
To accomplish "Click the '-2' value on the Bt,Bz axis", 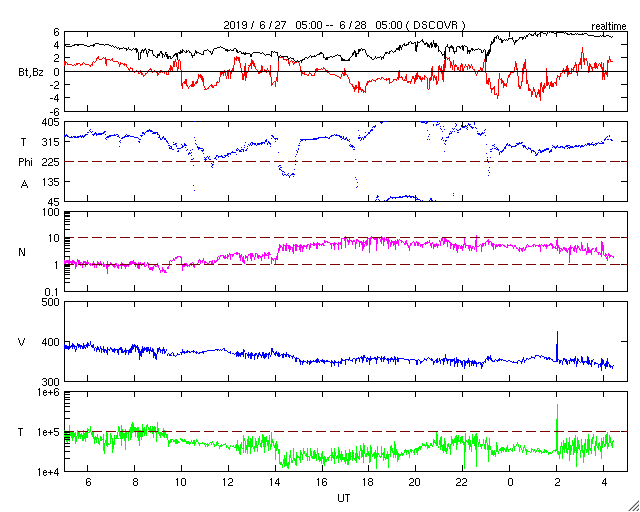I will click(55, 85).
